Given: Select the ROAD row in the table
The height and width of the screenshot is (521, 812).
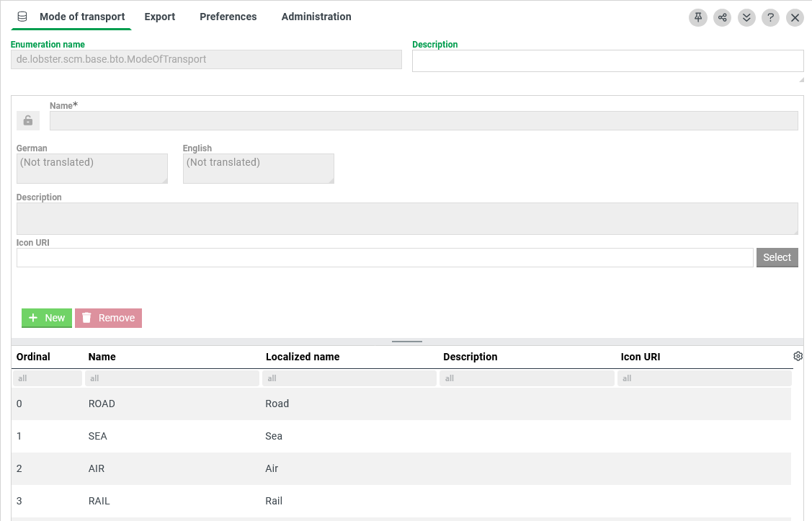Looking at the screenshot, I should [x=401, y=404].
